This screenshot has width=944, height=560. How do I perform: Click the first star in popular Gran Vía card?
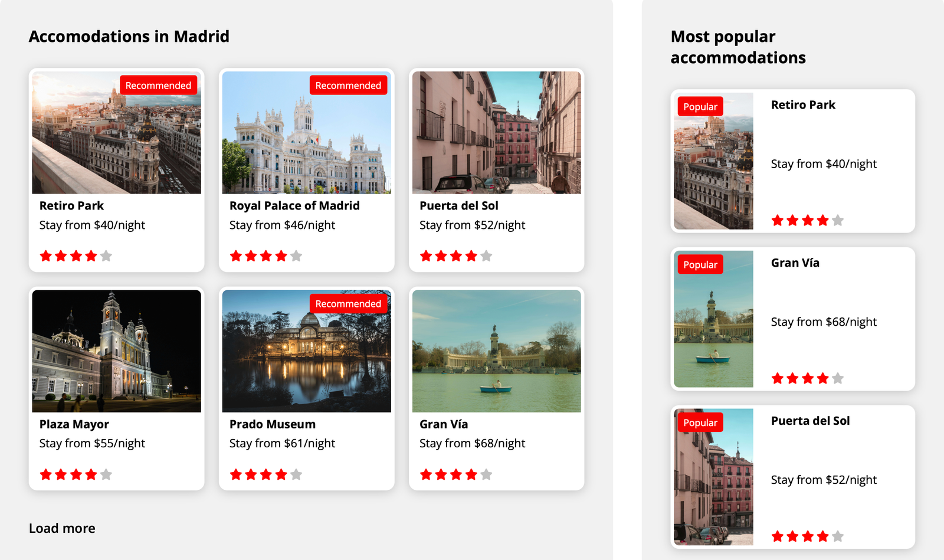pyautogui.click(x=778, y=378)
